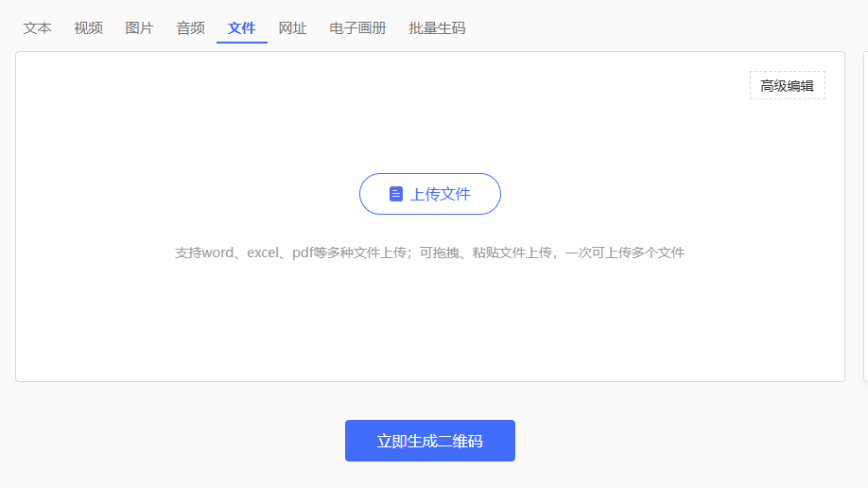Click blank upload area below the hint text
Image resolution: width=868 pixels, height=488 pixels.
pos(430,322)
